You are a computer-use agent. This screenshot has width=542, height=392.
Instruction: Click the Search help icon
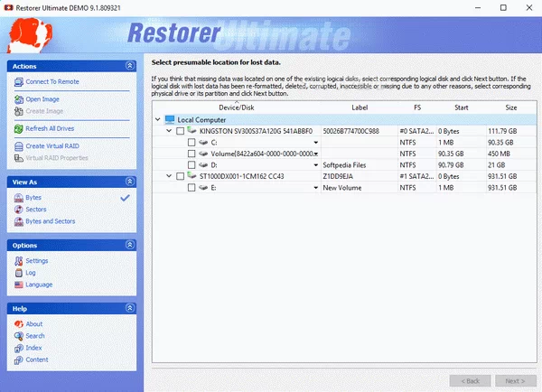tap(19, 336)
